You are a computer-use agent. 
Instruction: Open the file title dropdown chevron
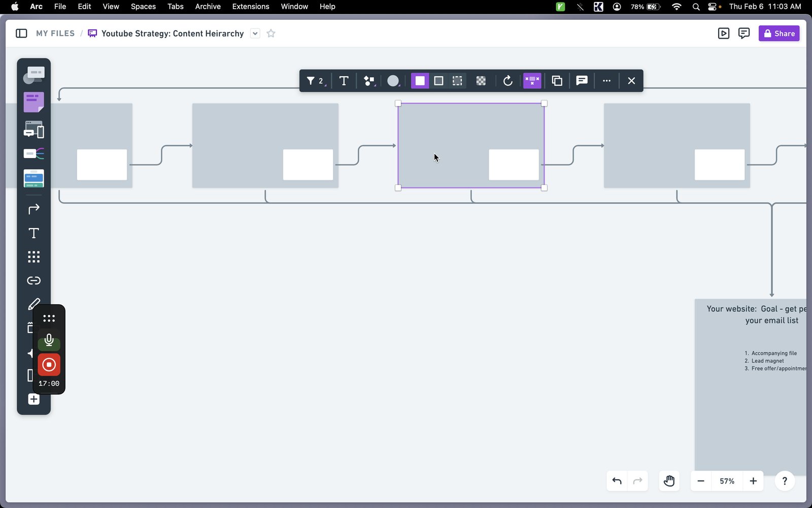[255, 34]
